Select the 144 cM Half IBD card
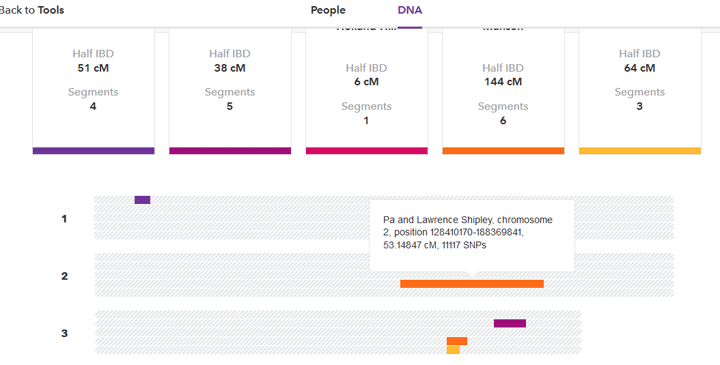The image size is (720, 365). (x=503, y=91)
